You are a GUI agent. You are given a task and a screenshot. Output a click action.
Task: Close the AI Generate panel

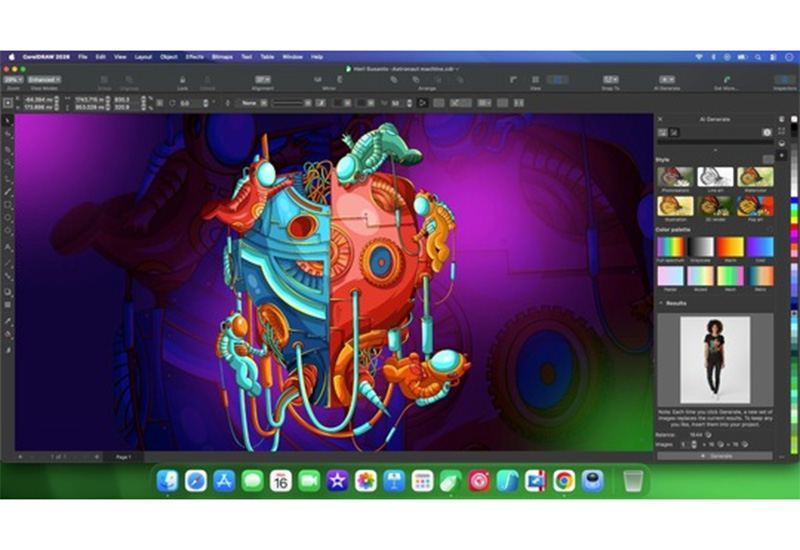click(659, 119)
